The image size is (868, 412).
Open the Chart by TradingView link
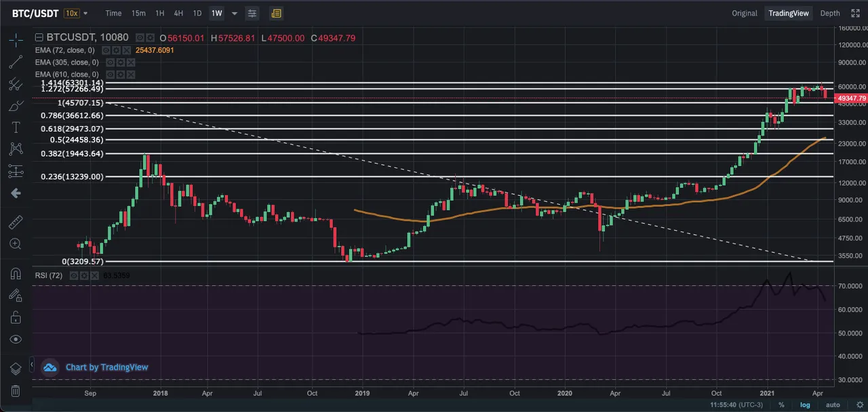tap(106, 367)
